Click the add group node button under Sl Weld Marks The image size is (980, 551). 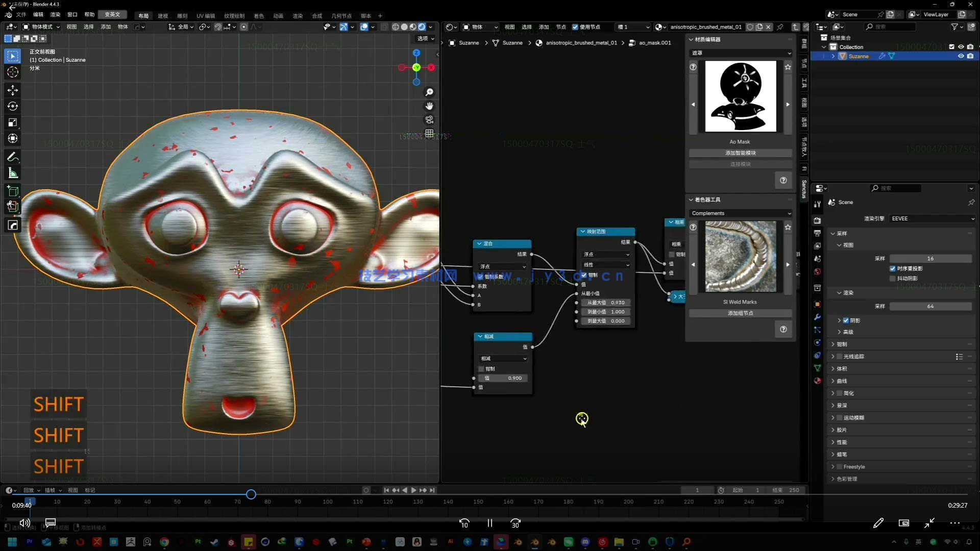[740, 313]
